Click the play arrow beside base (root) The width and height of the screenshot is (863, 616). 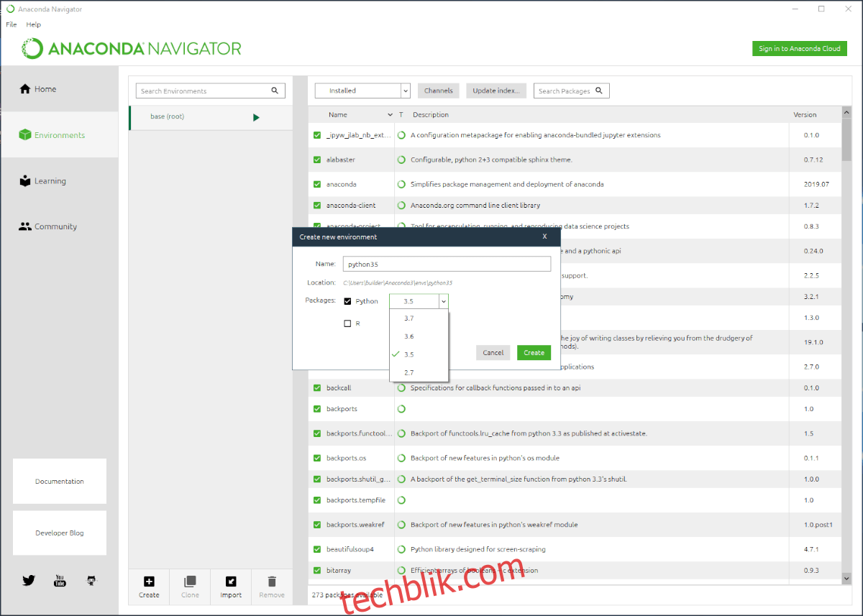coord(256,117)
